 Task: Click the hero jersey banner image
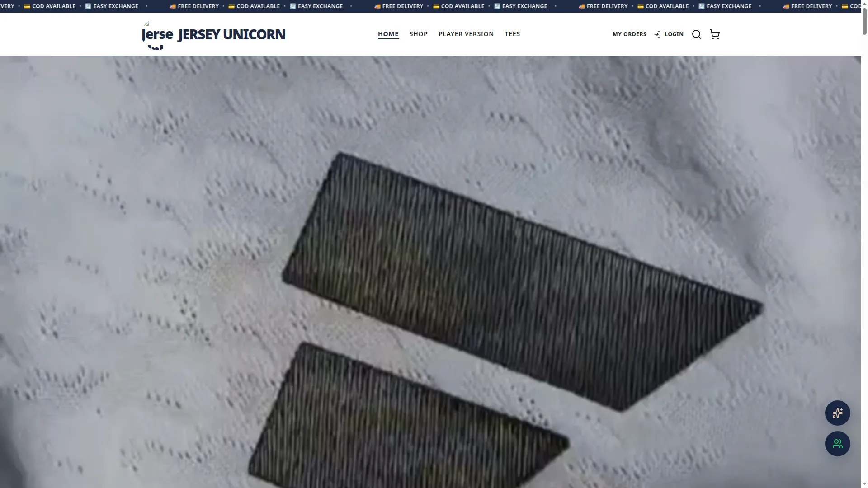coord(430,272)
